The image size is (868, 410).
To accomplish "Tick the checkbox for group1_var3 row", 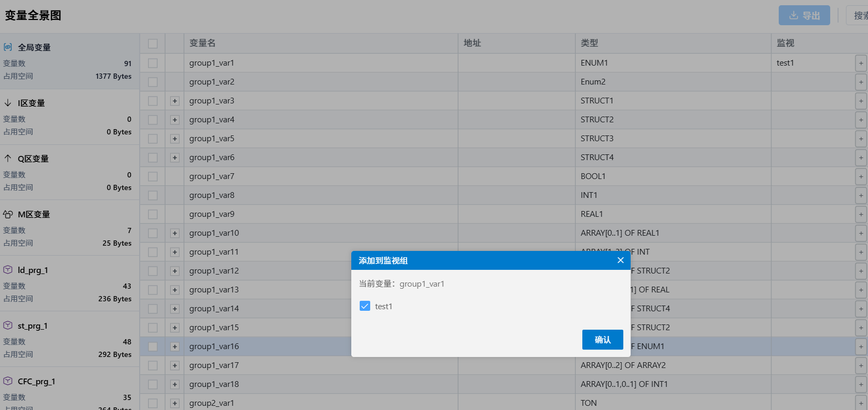I will [153, 101].
